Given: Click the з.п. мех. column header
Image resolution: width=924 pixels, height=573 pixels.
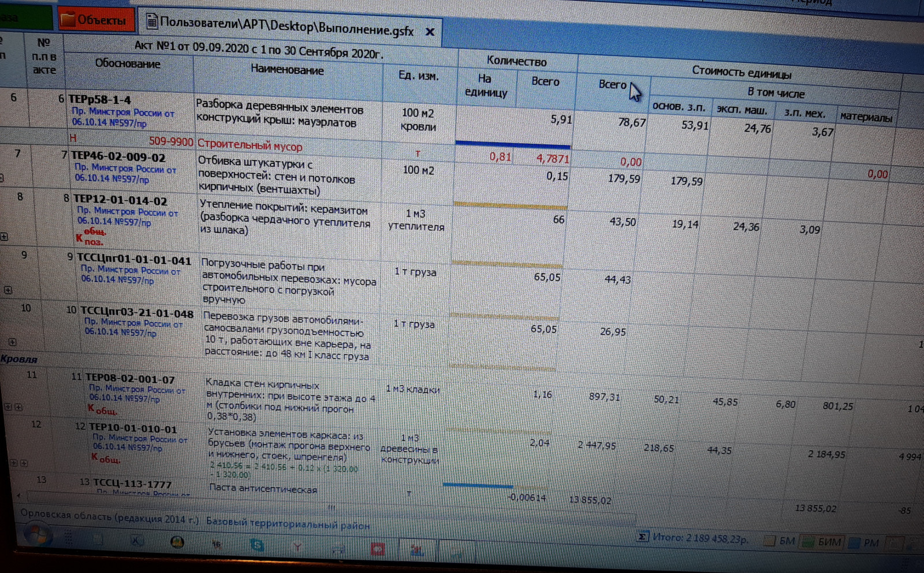Looking at the screenshot, I should pyautogui.click(x=804, y=113).
